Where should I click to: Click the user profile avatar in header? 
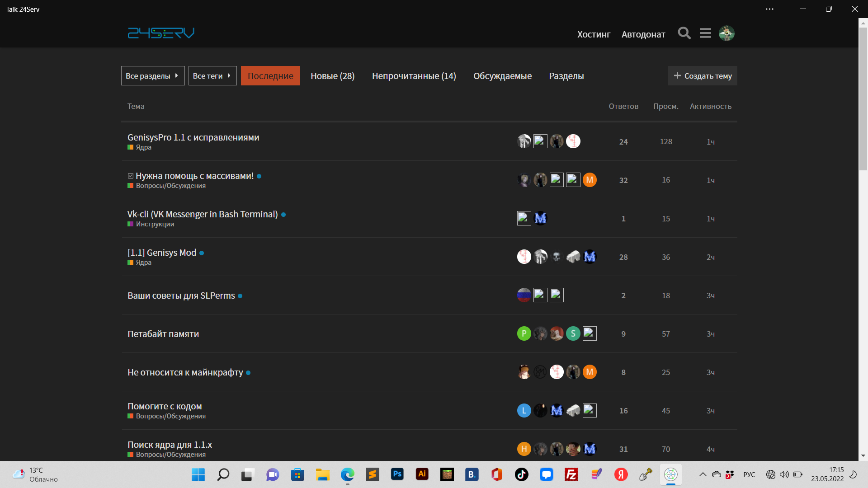tap(726, 33)
